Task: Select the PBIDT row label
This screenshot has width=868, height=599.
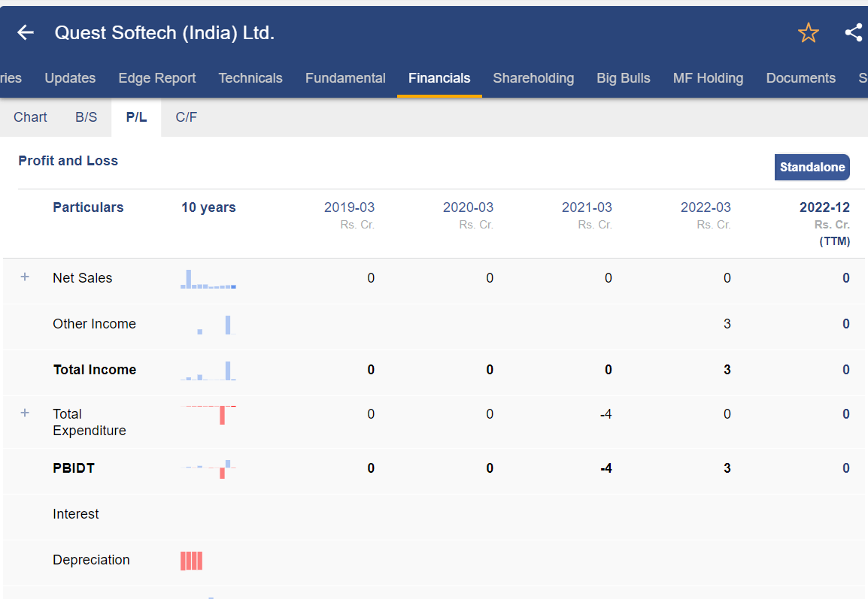Action: 74,468
